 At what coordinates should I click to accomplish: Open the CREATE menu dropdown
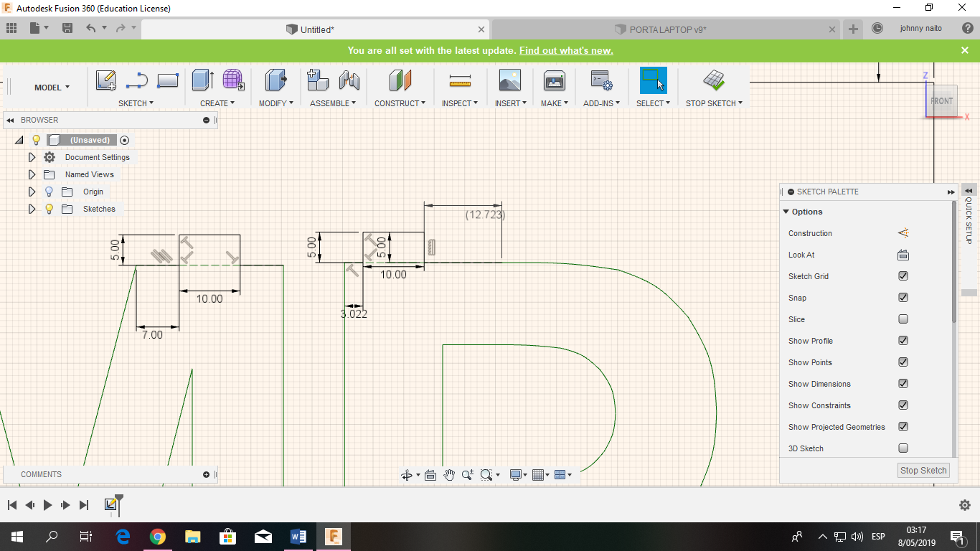click(x=217, y=103)
